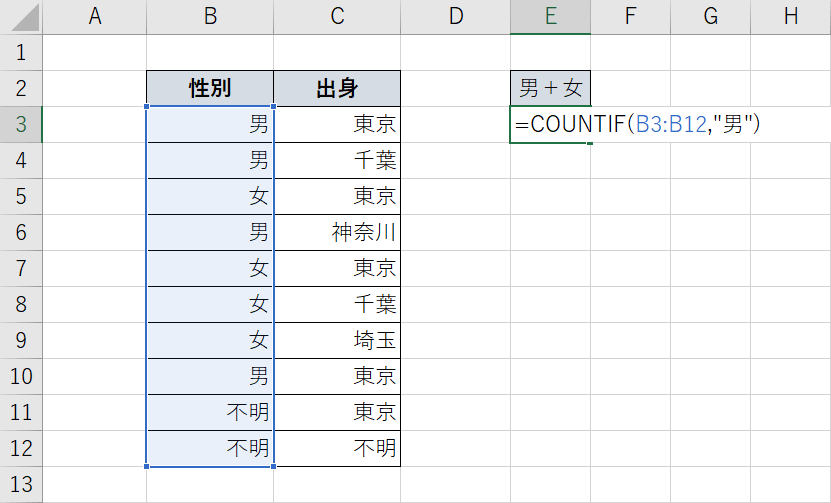The width and height of the screenshot is (831, 503).
Task: Click cell B10 containing 男
Action: [x=210, y=377]
